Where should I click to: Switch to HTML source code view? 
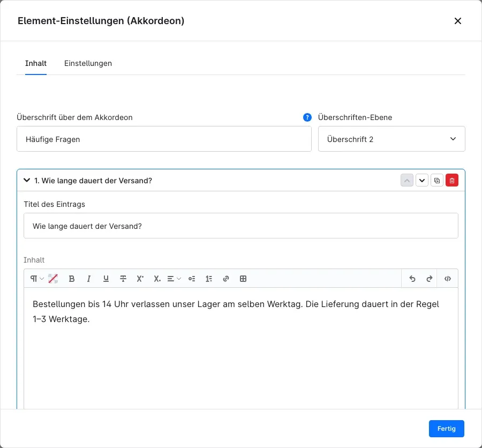pos(448,279)
